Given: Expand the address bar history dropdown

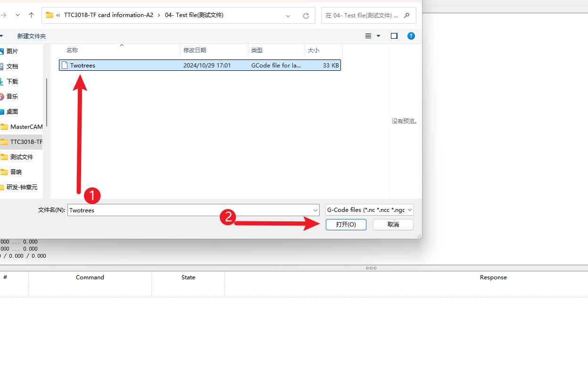Looking at the screenshot, I should click(x=288, y=16).
